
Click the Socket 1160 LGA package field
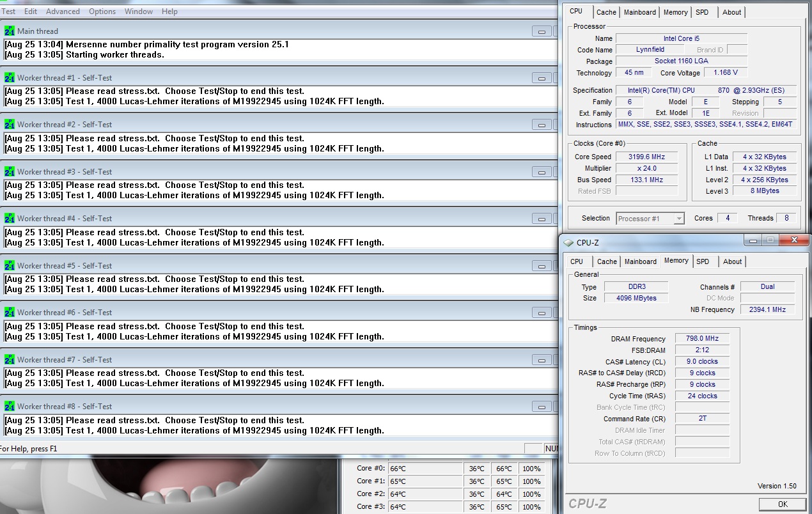[x=682, y=61]
